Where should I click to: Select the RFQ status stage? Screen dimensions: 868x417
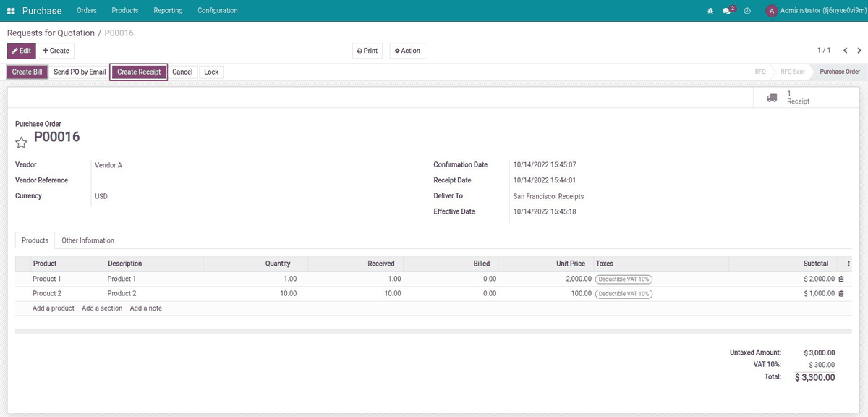(760, 72)
